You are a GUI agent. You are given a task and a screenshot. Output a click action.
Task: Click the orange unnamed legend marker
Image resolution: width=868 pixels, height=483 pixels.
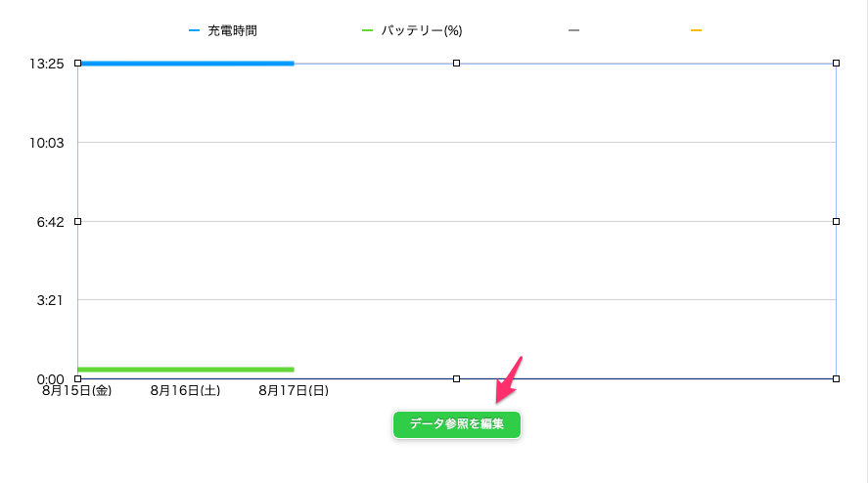coord(696,30)
